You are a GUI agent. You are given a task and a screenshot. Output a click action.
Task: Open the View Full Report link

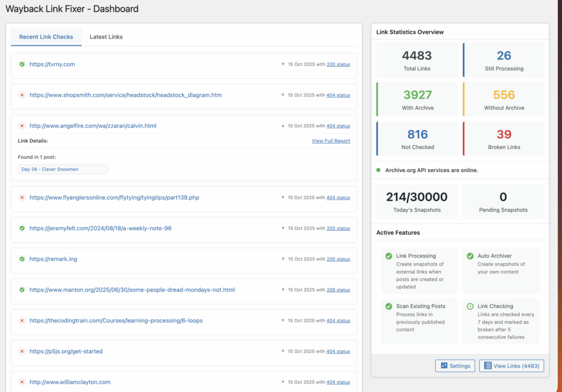330,141
